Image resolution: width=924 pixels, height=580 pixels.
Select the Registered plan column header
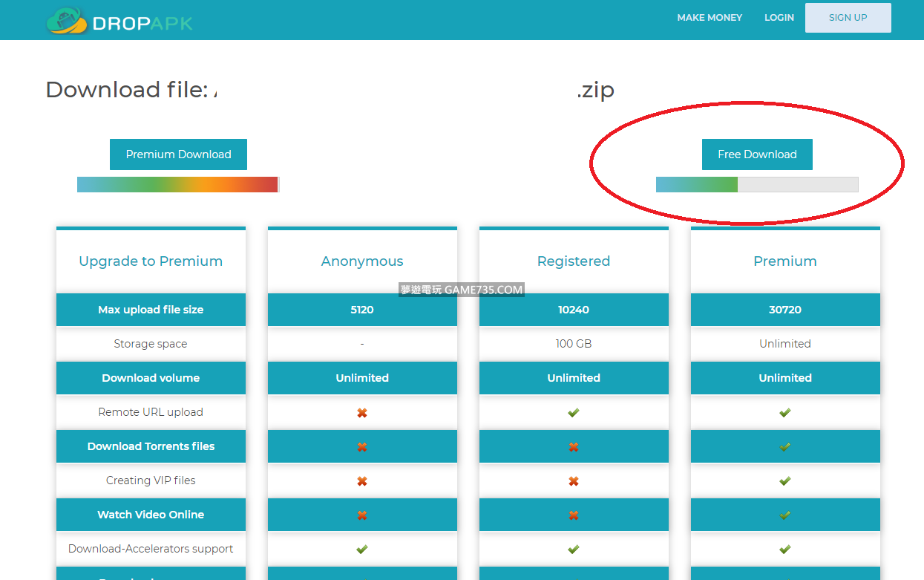click(x=574, y=261)
